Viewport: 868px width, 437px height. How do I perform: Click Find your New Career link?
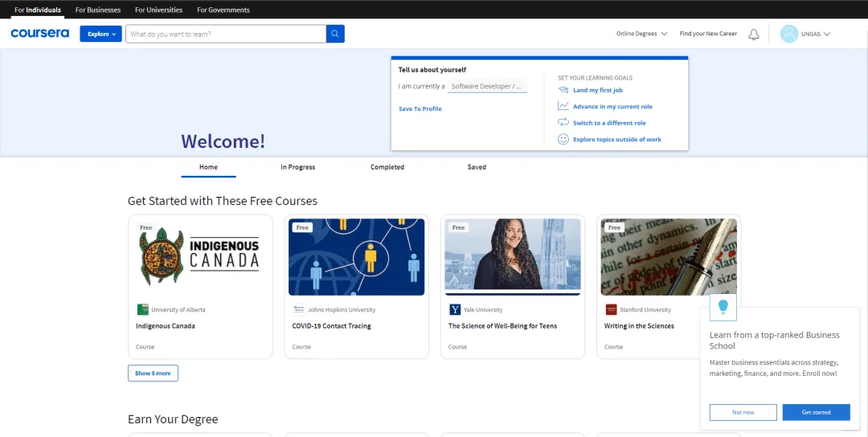pos(708,34)
